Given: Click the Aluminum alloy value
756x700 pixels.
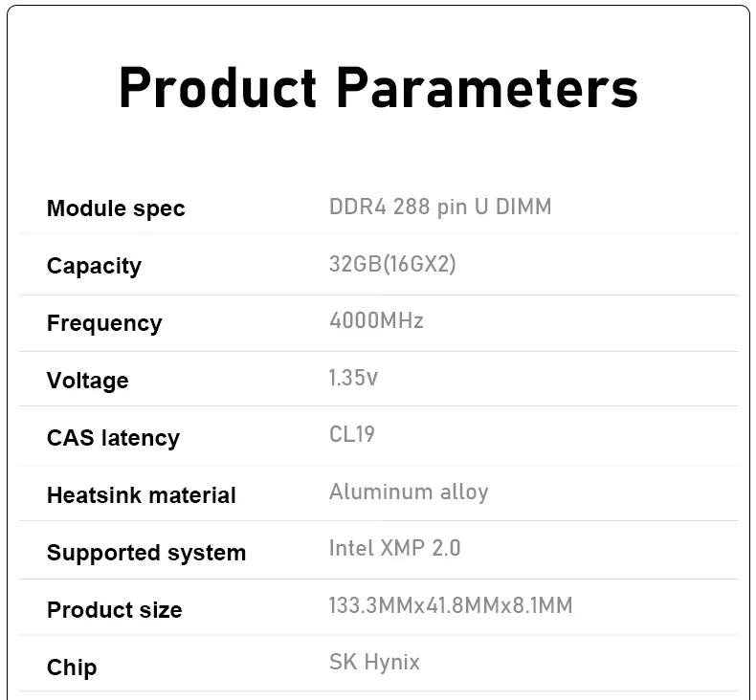Looking at the screenshot, I should point(409,492).
